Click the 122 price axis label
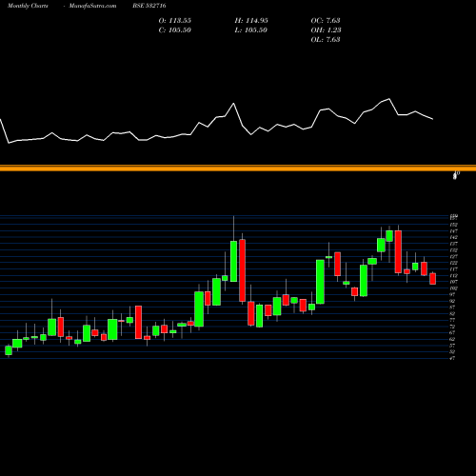476x476 pixels. [x=454, y=263]
